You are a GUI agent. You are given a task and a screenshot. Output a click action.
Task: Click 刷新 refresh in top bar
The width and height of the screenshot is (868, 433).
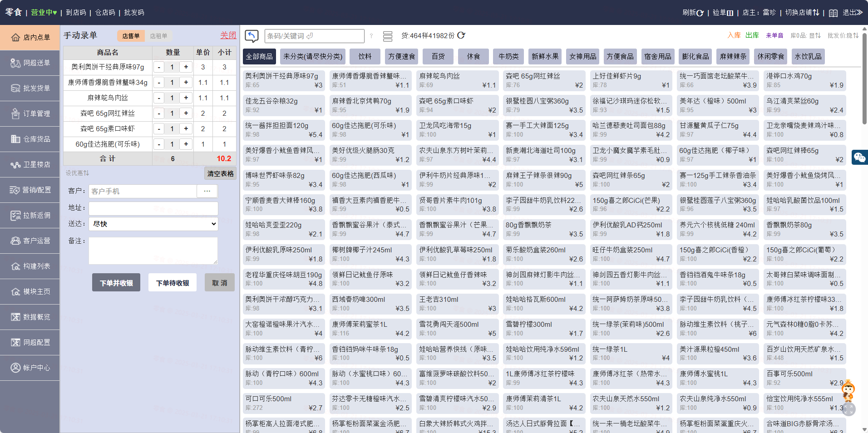pos(693,13)
